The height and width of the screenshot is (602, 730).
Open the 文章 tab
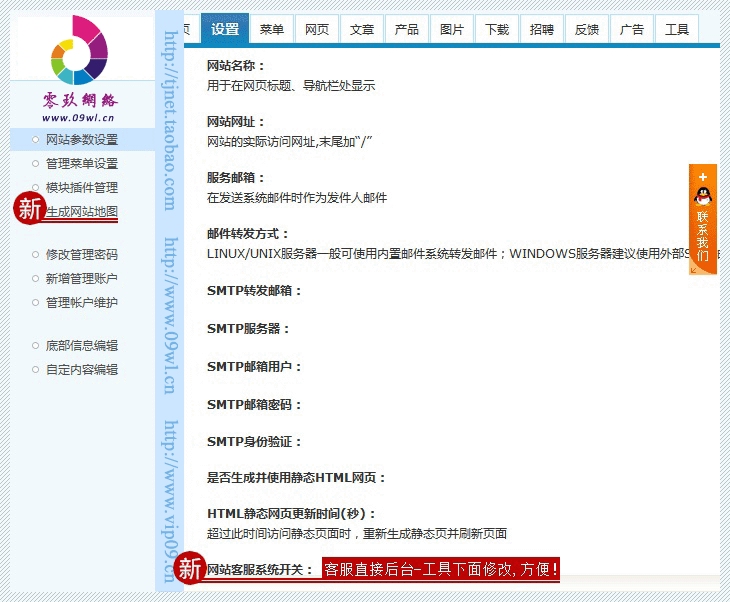(362, 29)
